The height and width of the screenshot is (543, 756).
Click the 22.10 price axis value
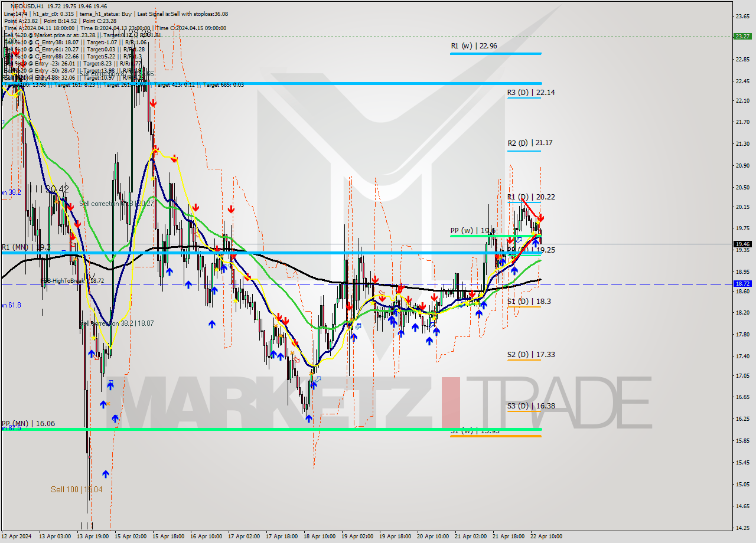click(742, 101)
